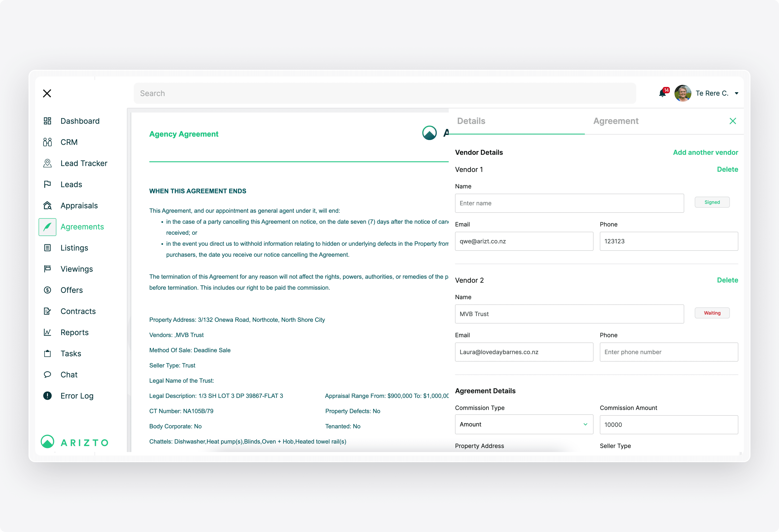Open the Dashboard grid icon
The height and width of the screenshot is (532, 779).
47,121
